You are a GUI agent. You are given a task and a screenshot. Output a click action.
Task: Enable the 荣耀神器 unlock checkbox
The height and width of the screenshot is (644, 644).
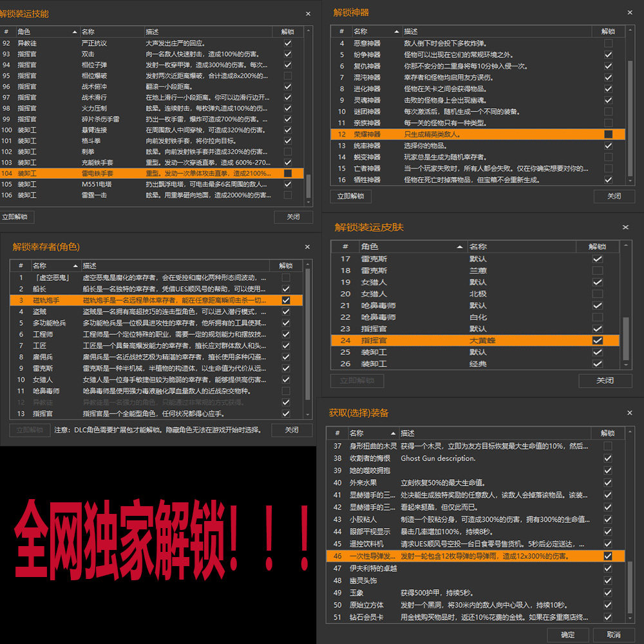pyautogui.click(x=608, y=134)
